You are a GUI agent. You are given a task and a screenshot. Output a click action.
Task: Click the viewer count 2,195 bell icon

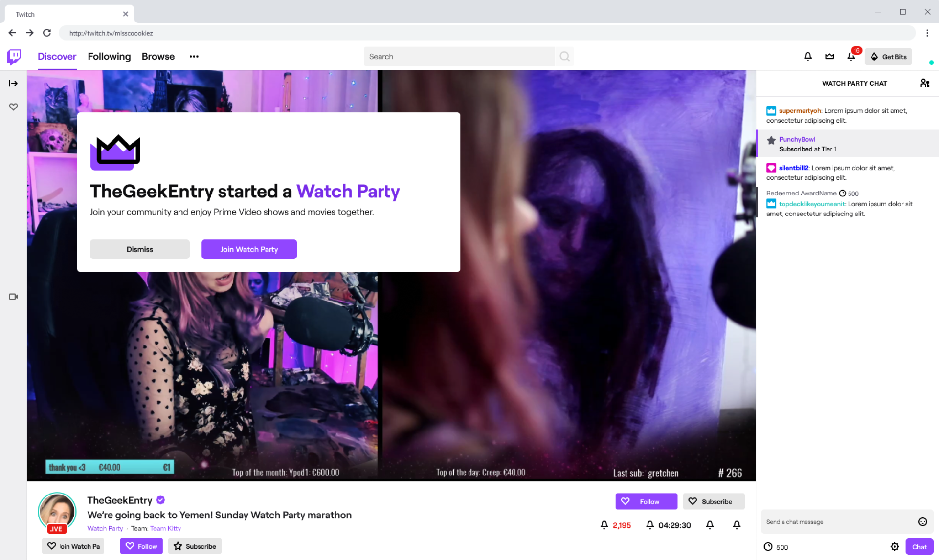click(x=604, y=525)
